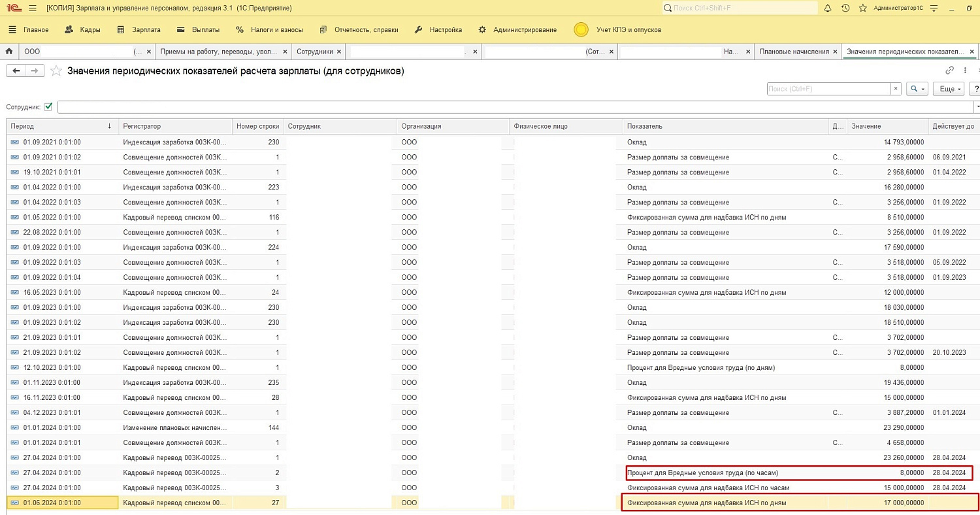Open the history clock icon
The image size is (980, 515).
(x=845, y=8)
